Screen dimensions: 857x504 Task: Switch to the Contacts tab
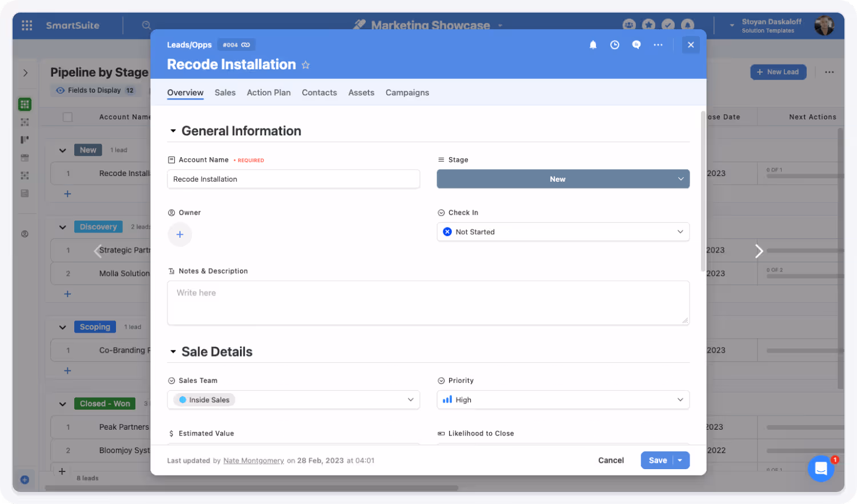(319, 93)
